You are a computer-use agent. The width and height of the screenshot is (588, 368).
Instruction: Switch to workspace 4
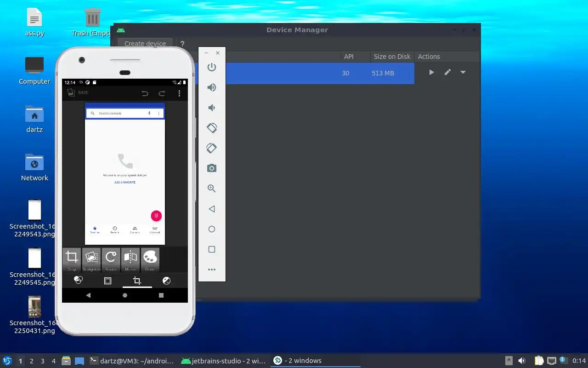tap(54, 361)
